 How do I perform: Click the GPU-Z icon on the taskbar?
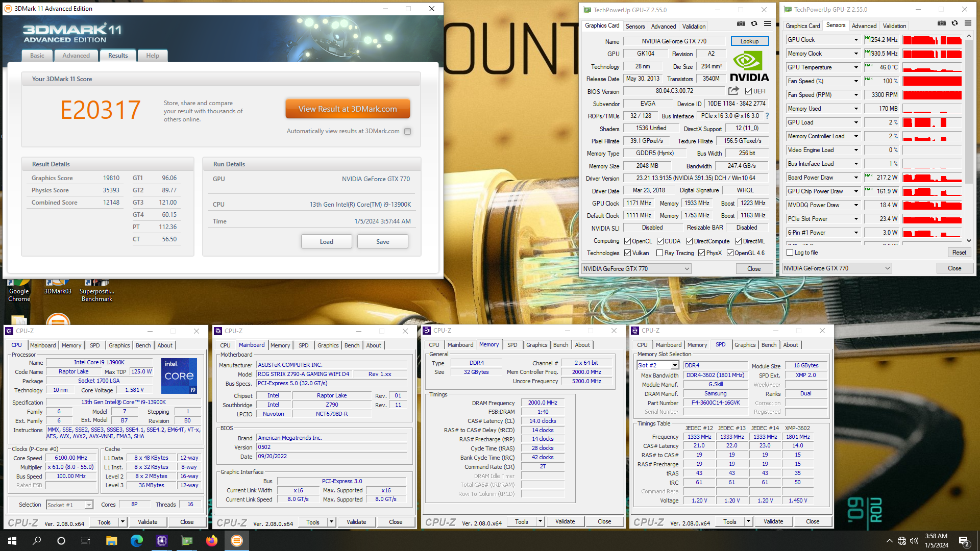point(187,541)
